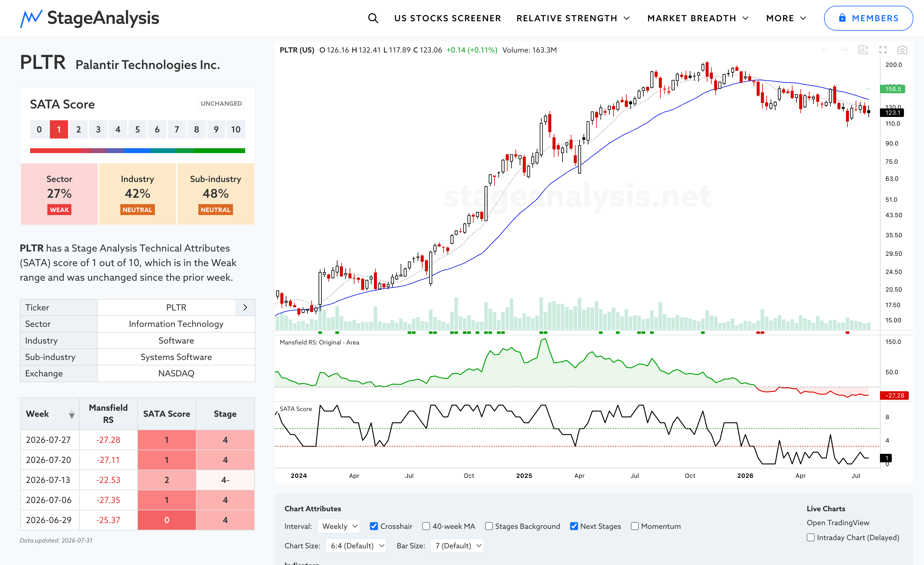This screenshot has height=565, width=924.
Task: Toggle fullscreen chart icon
Action: pyautogui.click(x=883, y=50)
